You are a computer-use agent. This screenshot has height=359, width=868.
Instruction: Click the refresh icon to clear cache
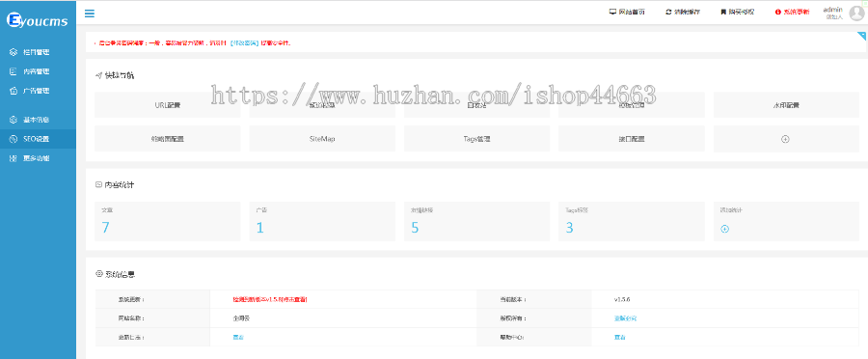coord(668,12)
